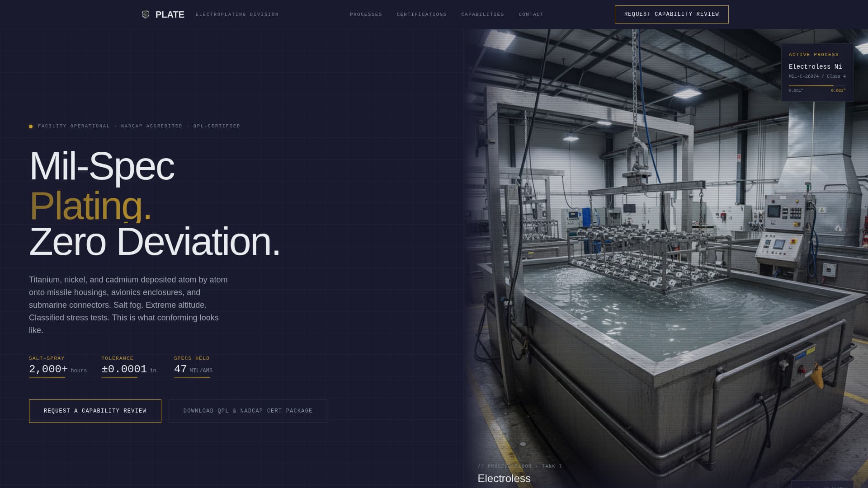This screenshot has height=488, width=868.
Task: Open the CERTIFICATIONS navigation item
Action: (x=421, y=14)
